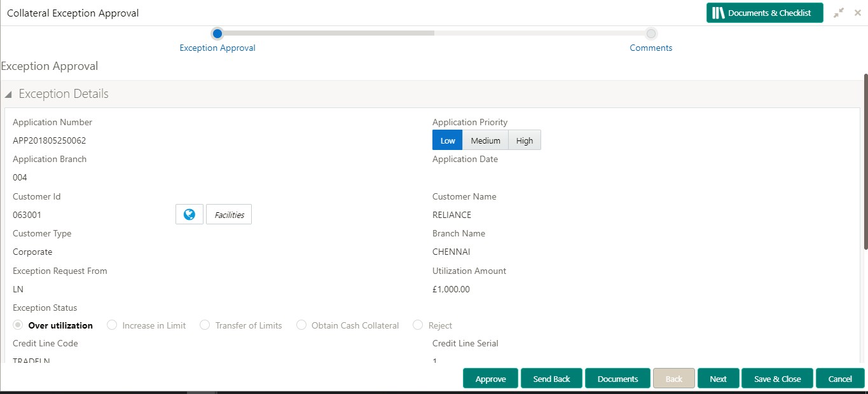Open Documents & Checklist panel
The height and width of the screenshot is (394, 868).
click(x=764, y=13)
